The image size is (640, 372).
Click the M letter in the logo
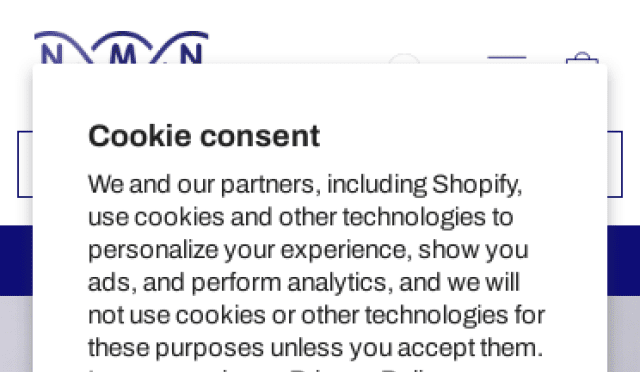pos(123,55)
